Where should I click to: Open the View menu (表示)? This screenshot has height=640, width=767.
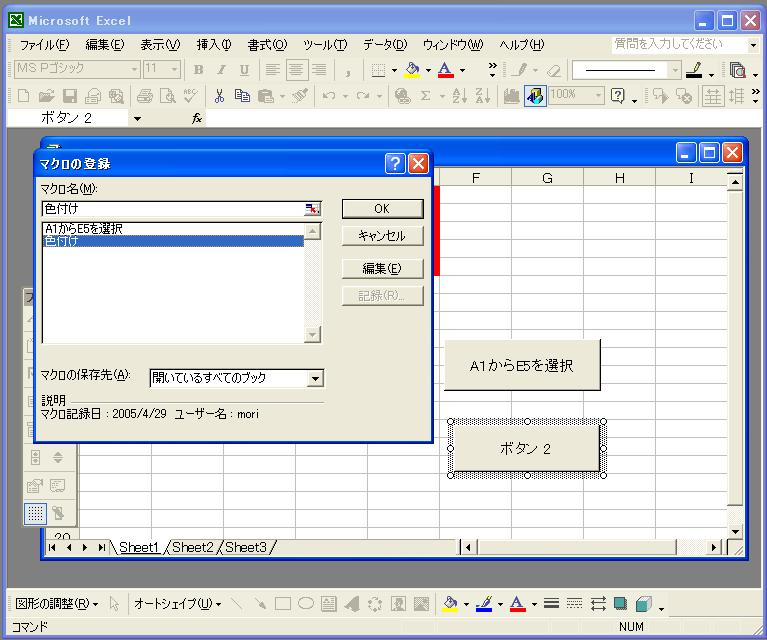[160, 45]
